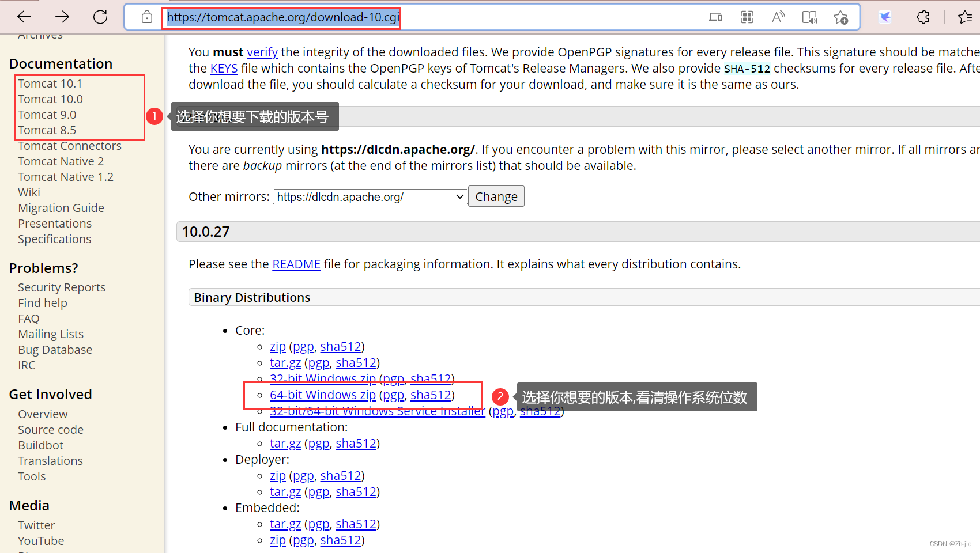Viewport: 980px width, 553px height.
Task: Open the send-to-devices icon in the address bar
Action: coord(715,17)
